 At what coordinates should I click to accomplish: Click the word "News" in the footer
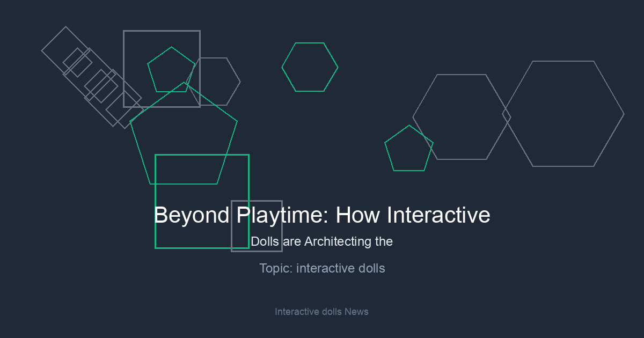[x=356, y=312]
